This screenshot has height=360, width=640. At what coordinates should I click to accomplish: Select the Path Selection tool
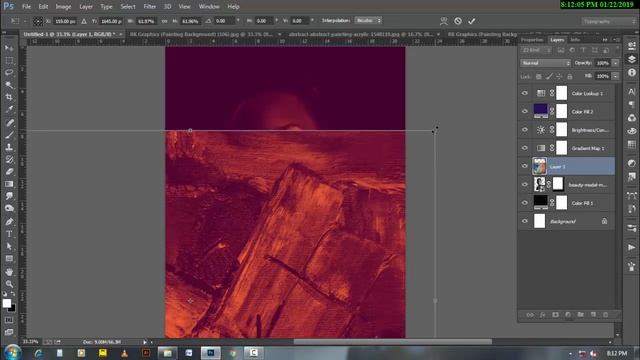pyautogui.click(x=9, y=246)
